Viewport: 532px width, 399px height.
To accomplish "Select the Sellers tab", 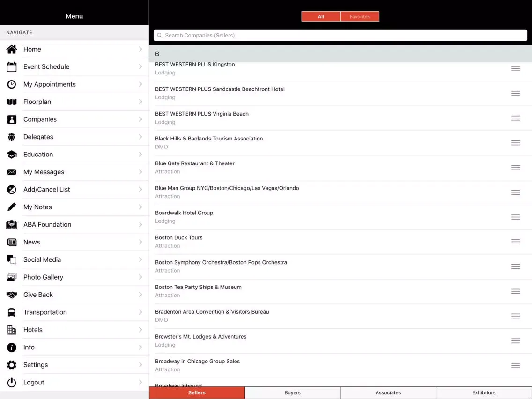I will tap(197, 392).
